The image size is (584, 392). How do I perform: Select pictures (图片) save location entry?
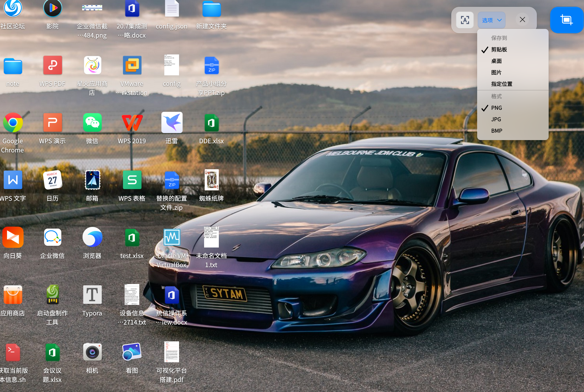tap(496, 72)
